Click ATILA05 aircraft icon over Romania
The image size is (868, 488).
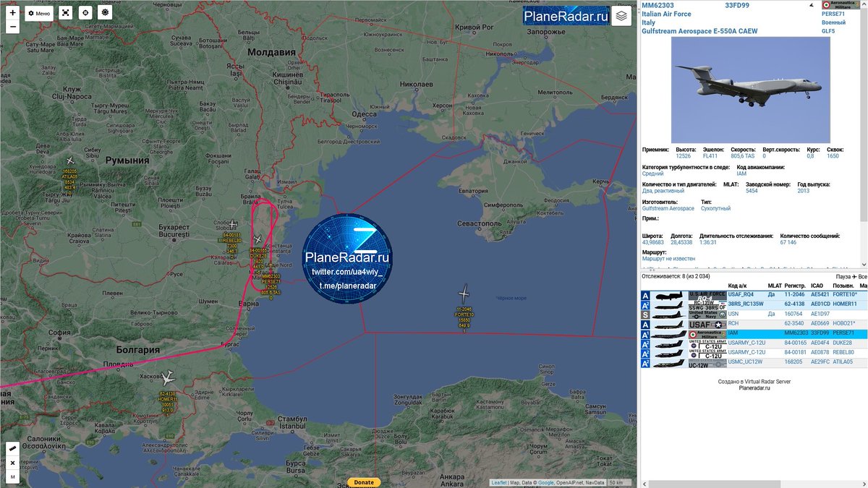pyautogui.click(x=70, y=160)
